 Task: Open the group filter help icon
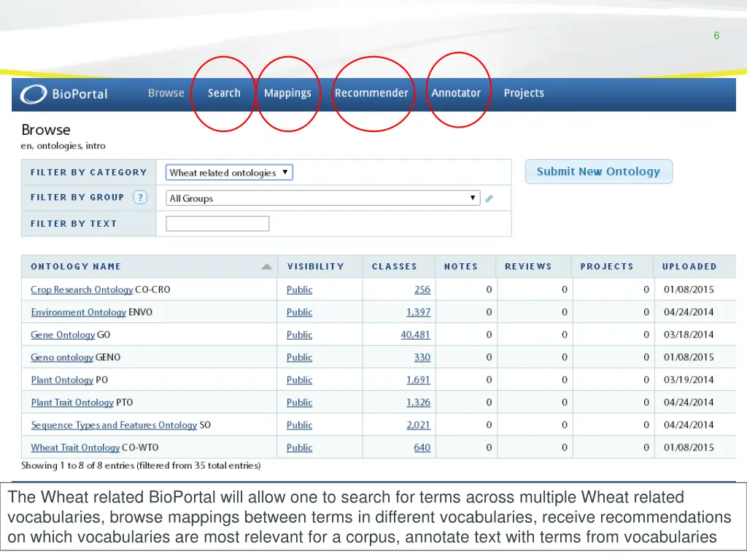[140, 197]
